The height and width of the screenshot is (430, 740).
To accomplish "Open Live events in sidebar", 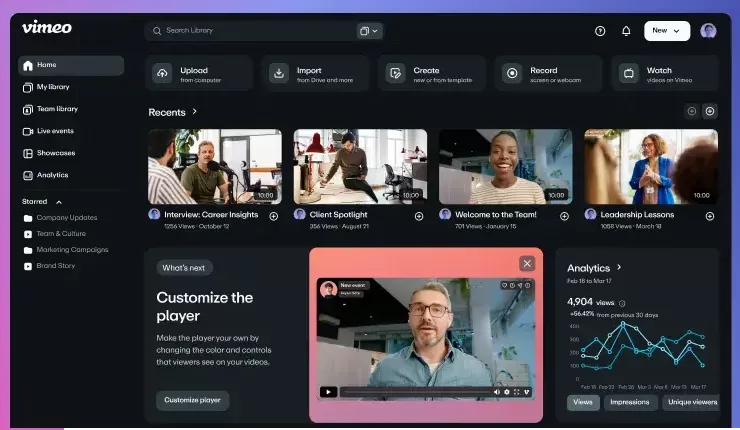I will point(55,131).
